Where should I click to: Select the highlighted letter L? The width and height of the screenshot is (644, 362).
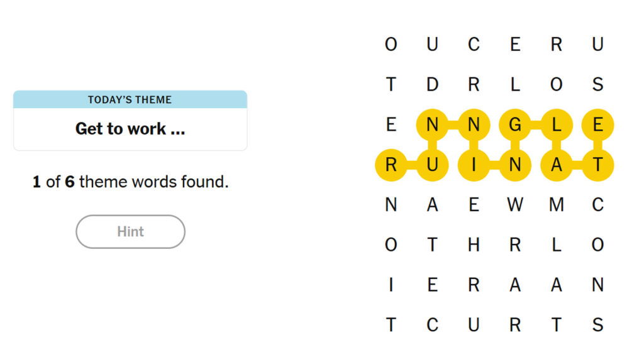click(x=556, y=124)
